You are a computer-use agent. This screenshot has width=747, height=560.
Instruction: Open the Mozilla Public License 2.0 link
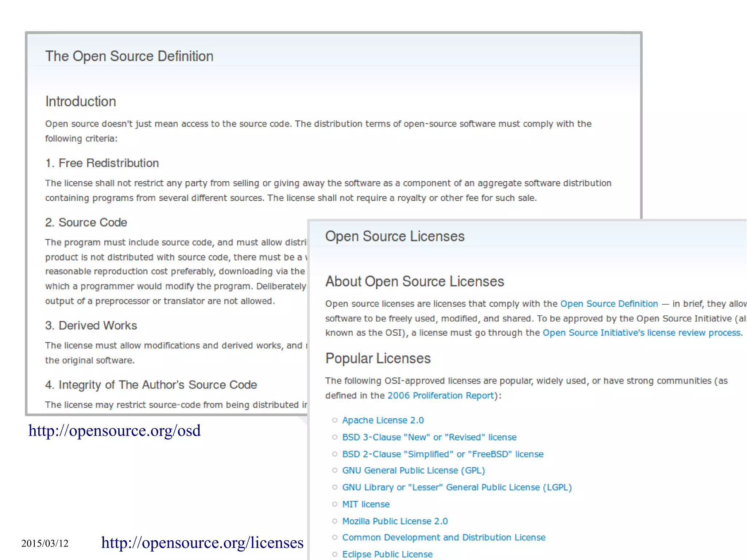pyautogui.click(x=395, y=521)
